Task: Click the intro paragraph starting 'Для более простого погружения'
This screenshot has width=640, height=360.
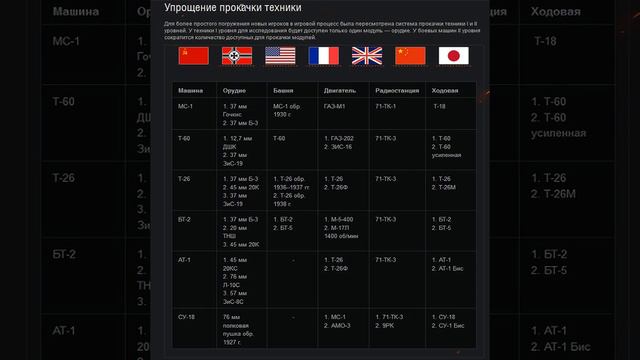Action: click(322, 31)
